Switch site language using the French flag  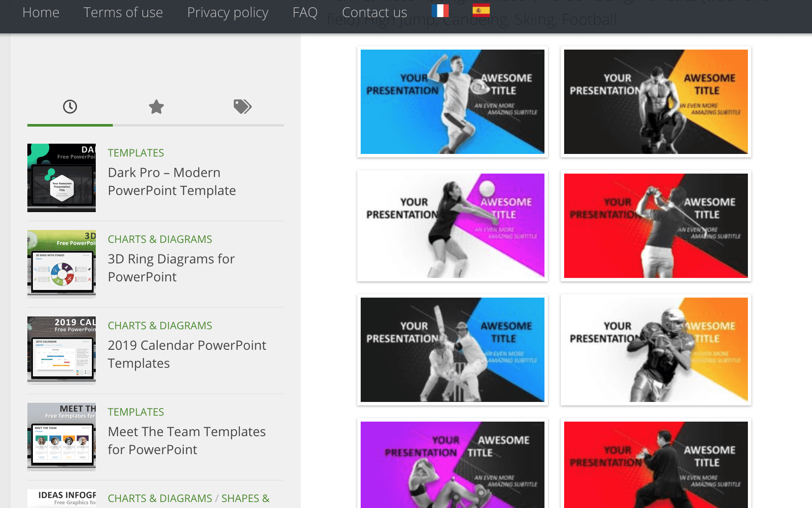pyautogui.click(x=441, y=11)
